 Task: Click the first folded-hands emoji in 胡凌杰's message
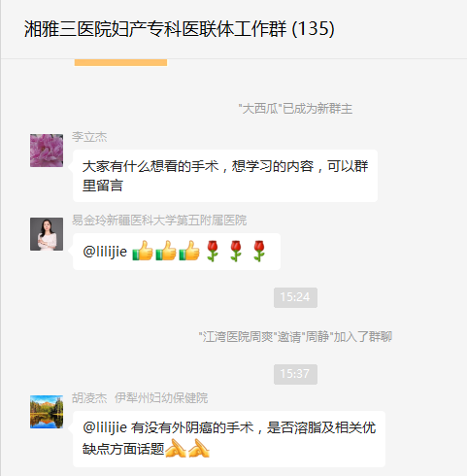(176, 448)
